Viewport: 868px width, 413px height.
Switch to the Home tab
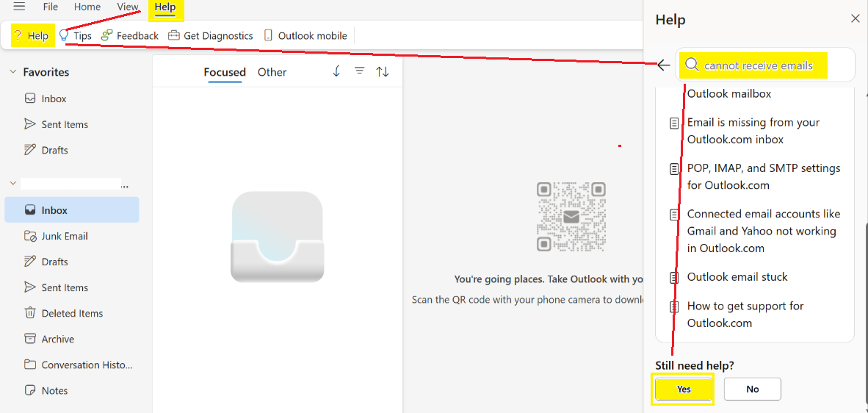click(87, 7)
